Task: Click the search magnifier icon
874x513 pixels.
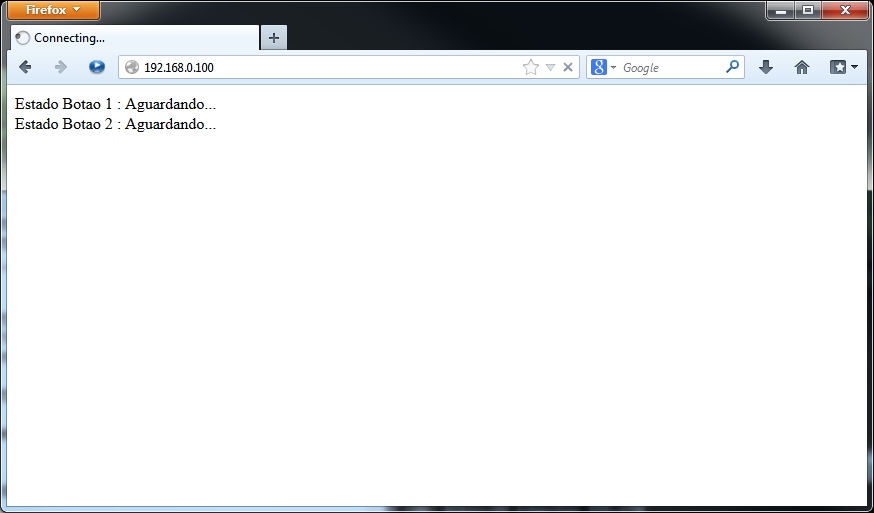Action: [x=732, y=67]
